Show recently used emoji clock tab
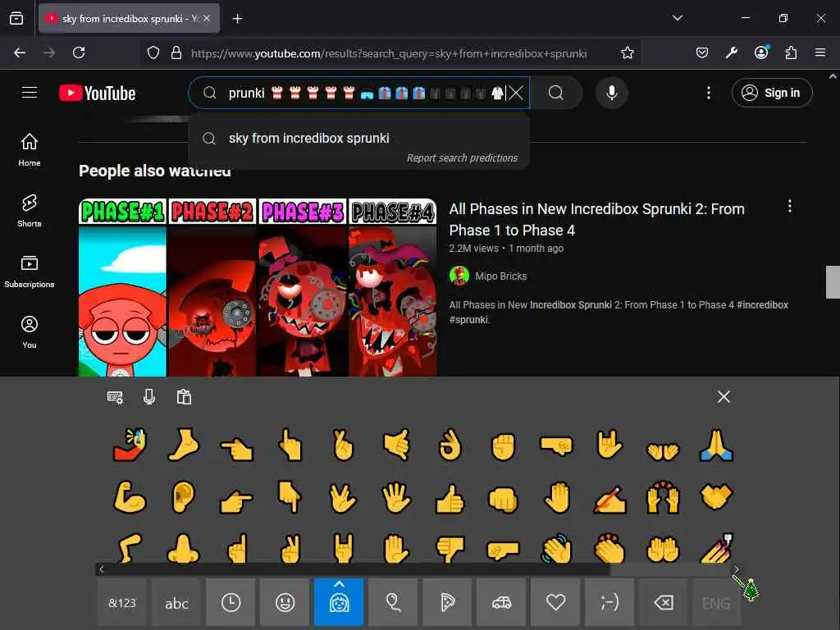840x630 pixels. 231,602
